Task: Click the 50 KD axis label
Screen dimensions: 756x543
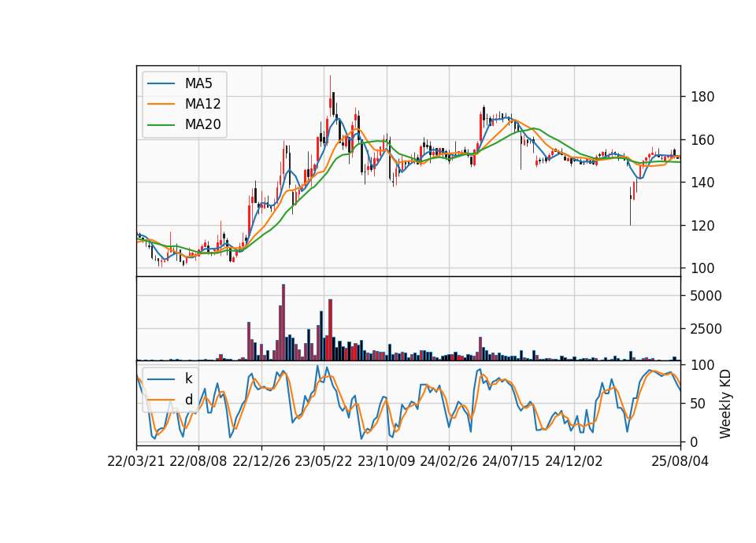Action: [x=699, y=403]
